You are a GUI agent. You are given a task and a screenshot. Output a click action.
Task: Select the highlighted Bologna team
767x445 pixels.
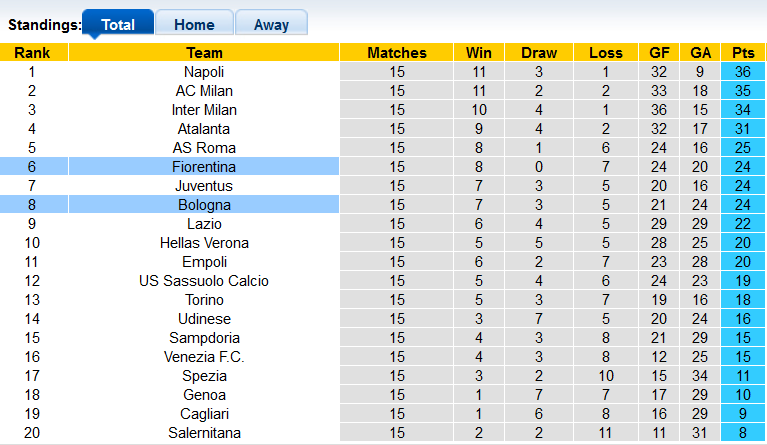point(204,205)
